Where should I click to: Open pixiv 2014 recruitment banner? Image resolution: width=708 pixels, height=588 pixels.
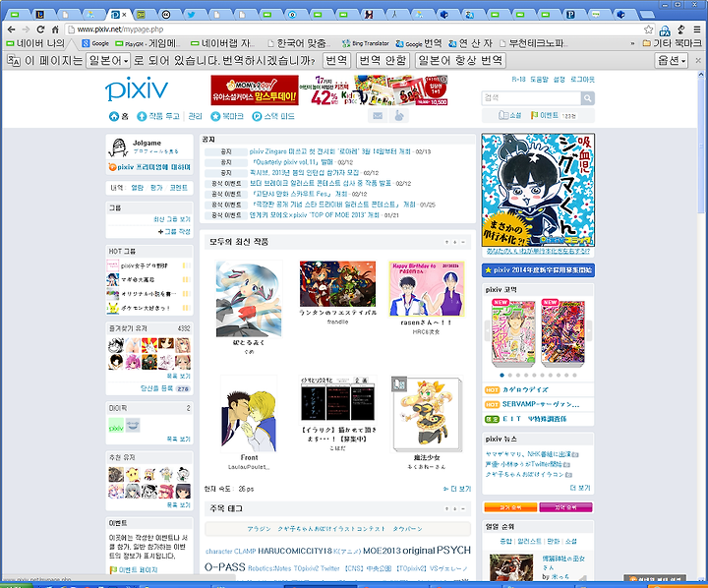point(538,270)
